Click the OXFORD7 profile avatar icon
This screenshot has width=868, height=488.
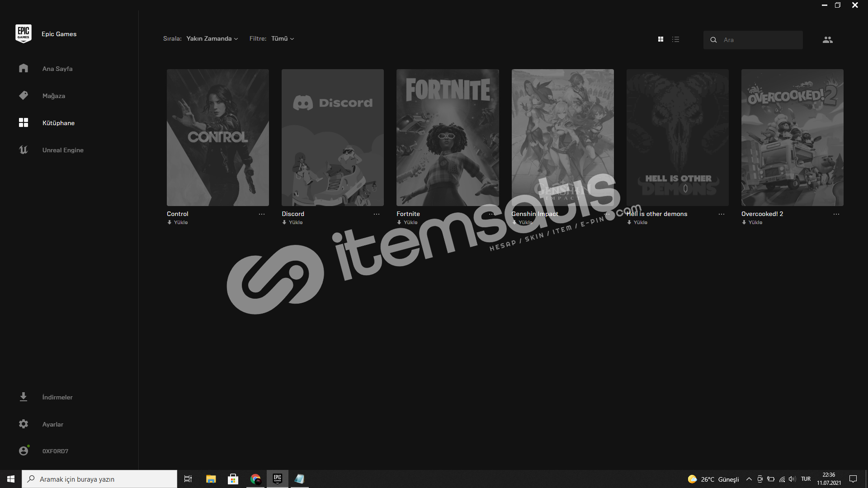[24, 450]
